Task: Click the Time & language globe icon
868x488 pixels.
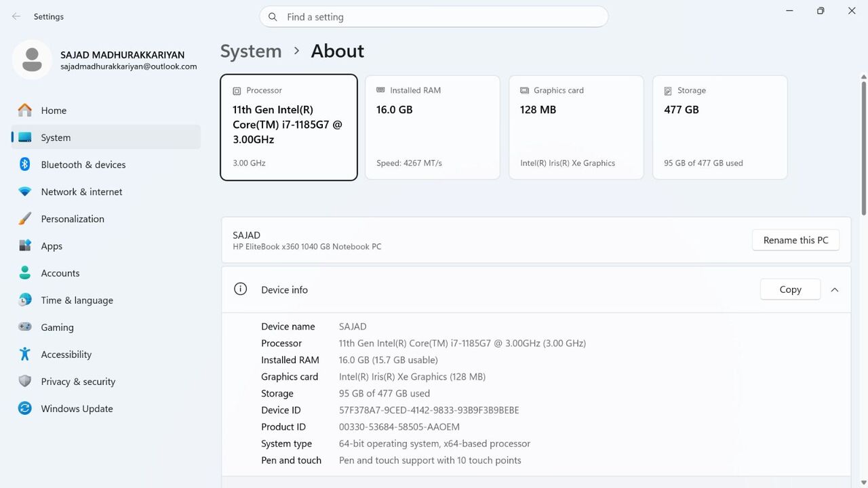Action: tap(25, 300)
